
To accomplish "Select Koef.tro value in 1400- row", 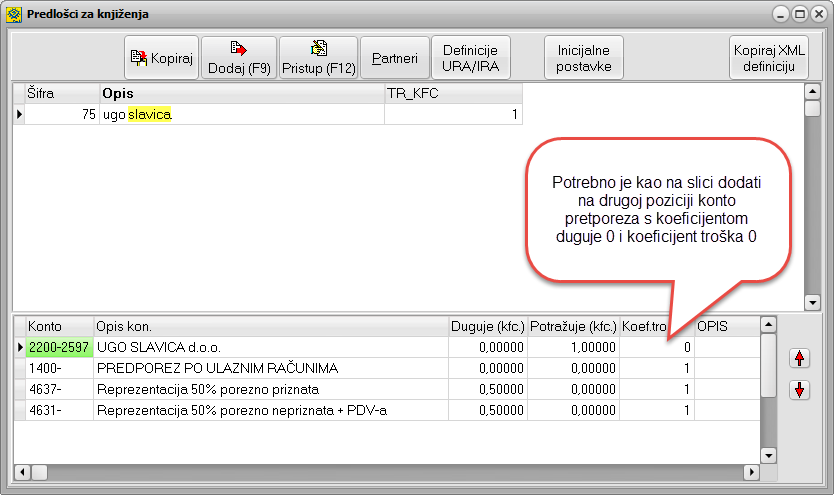I will [657, 368].
